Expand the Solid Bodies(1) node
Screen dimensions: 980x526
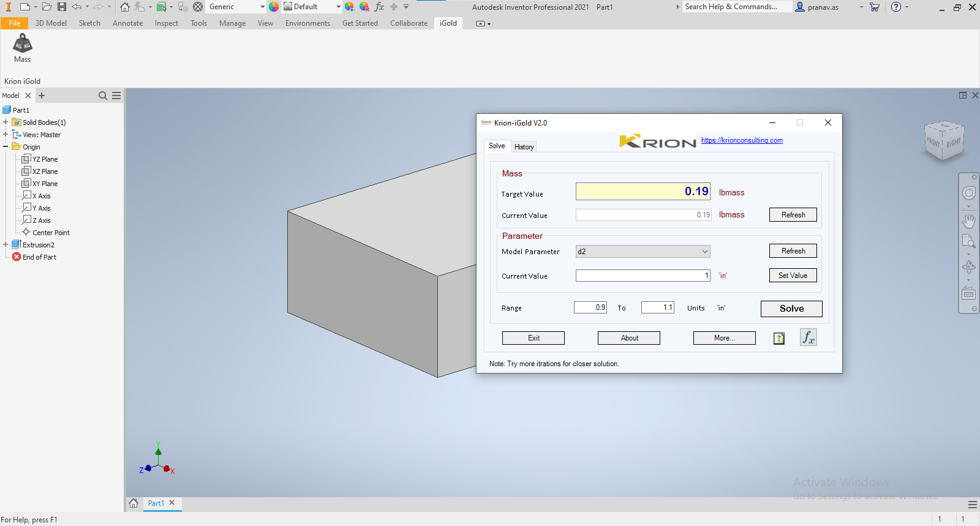[x=6, y=122]
